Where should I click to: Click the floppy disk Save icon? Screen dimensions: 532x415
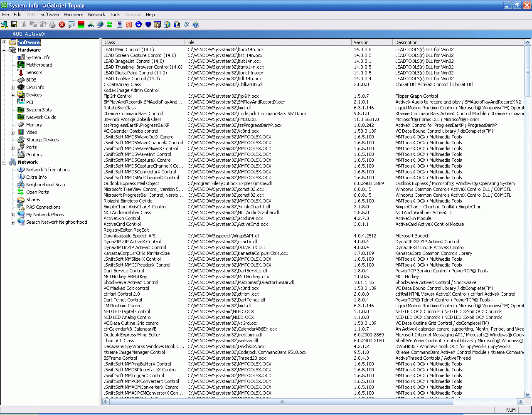click(14, 25)
